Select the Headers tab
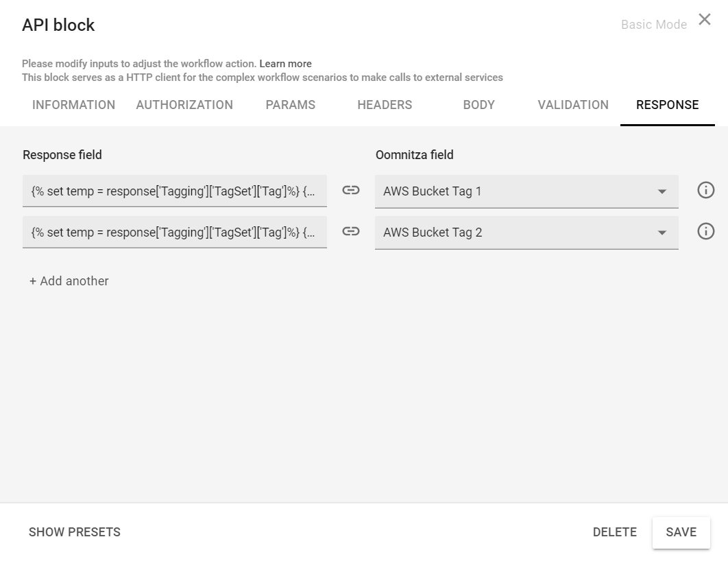Screen dimensions: 728x561 click(x=385, y=105)
